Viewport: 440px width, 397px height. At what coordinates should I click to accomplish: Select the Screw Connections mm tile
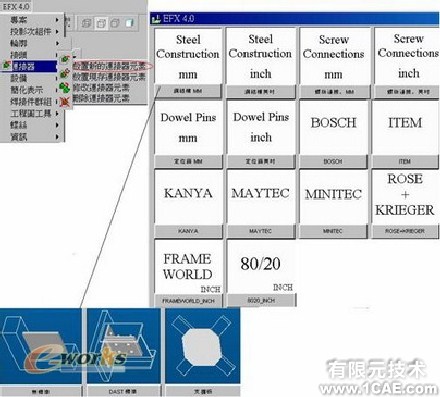pos(334,57)
